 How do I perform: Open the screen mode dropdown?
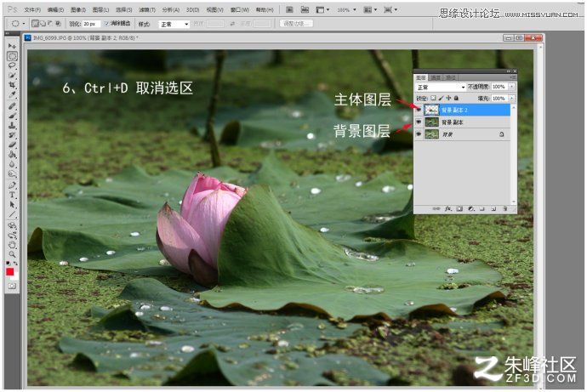(x=390, y=10)
